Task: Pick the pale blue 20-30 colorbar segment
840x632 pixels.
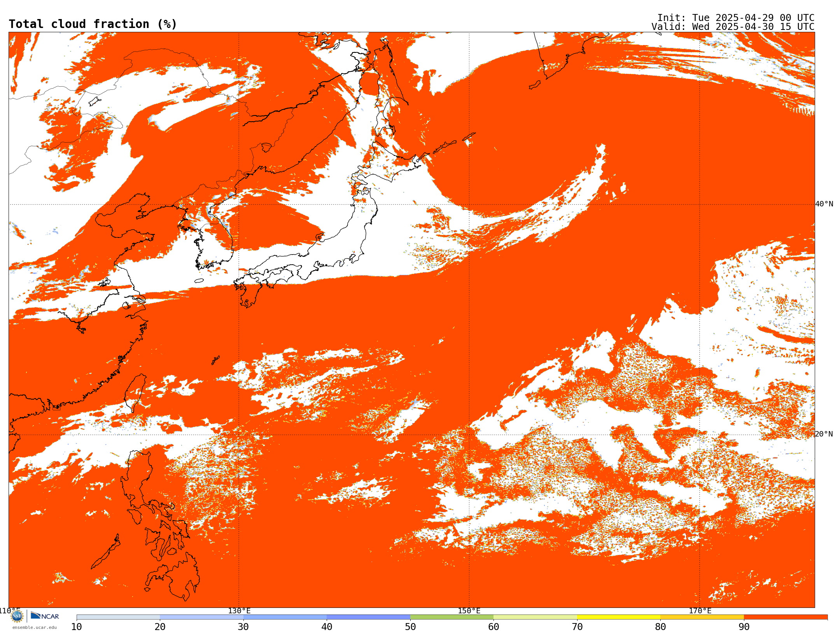Action: [x=201, y=617]
